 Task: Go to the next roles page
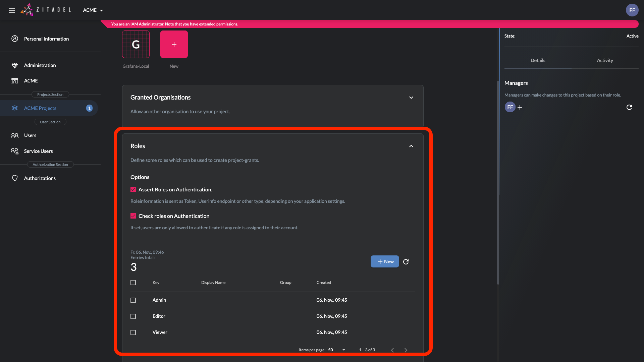[406, 350]
